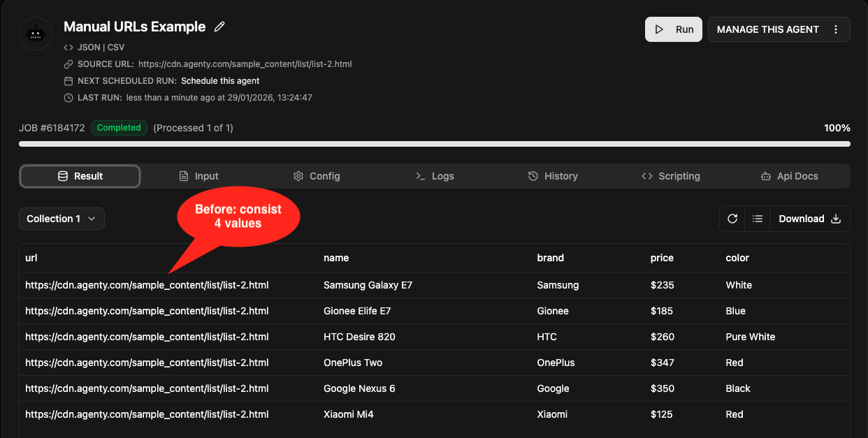Go to the Scripting tab
Viewport: 868px width, 438px height.
(x=671, y=176)
